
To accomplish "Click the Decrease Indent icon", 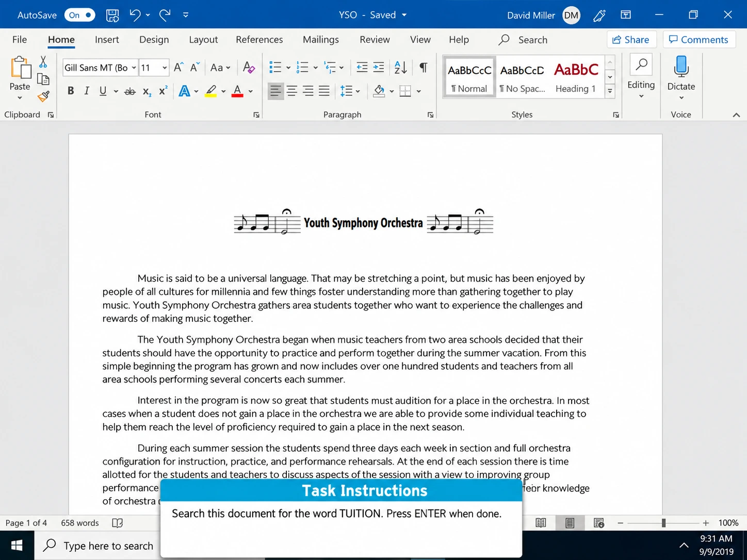I will pos(362,67).
